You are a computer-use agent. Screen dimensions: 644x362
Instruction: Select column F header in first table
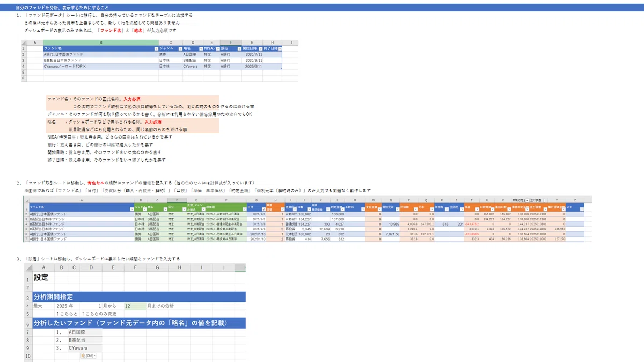coord(231,42)
